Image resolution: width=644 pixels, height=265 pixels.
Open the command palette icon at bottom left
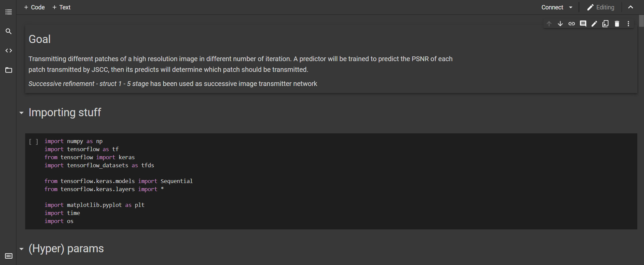[9, 256]
